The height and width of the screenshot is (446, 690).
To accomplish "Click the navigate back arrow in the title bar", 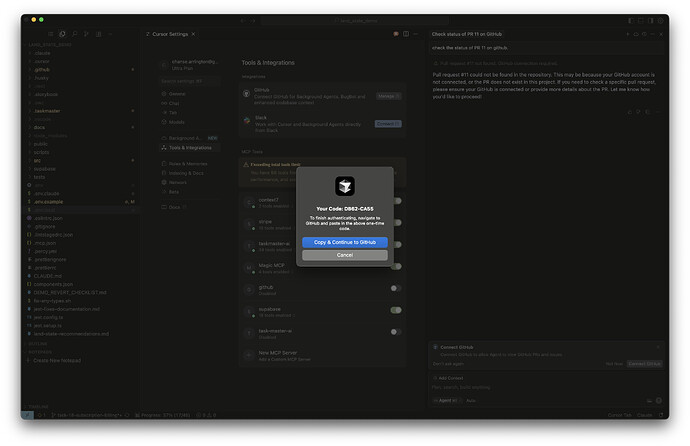I will coord(242,21).
